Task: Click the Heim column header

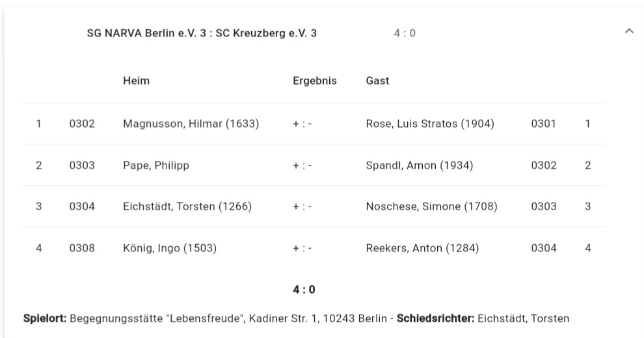Action: click(x=136, y=81)
